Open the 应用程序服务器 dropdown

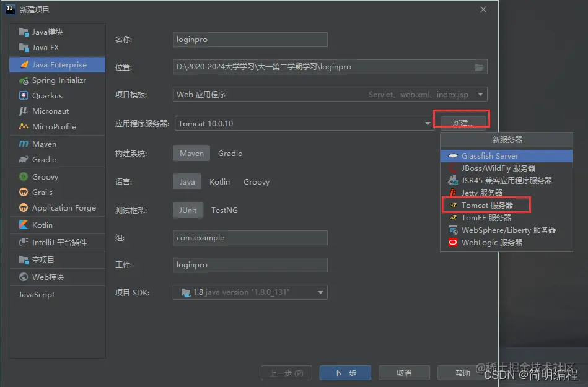[428, 123]
